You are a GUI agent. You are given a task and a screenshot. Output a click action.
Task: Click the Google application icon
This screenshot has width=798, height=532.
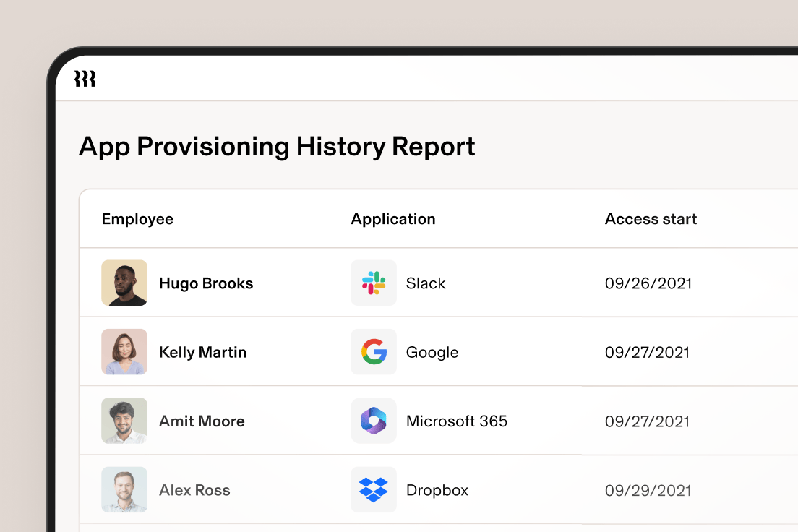tap(374, 352)
